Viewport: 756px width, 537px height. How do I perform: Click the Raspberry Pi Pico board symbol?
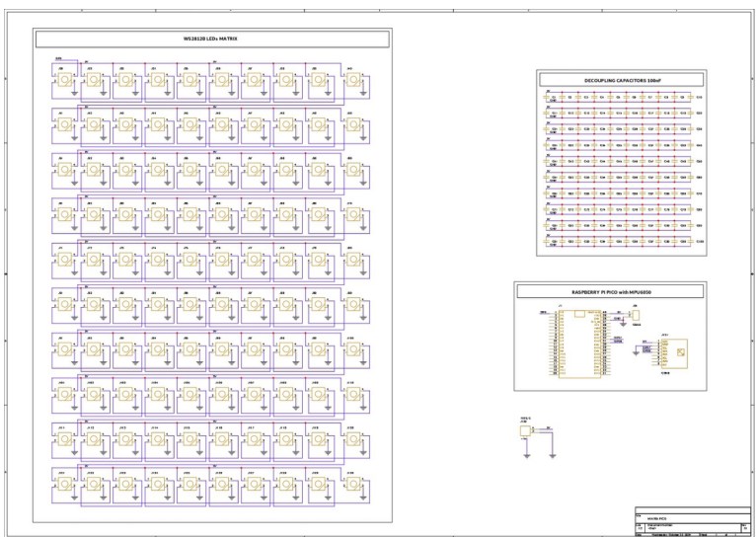pyautogui.click(x=580, y=344)
